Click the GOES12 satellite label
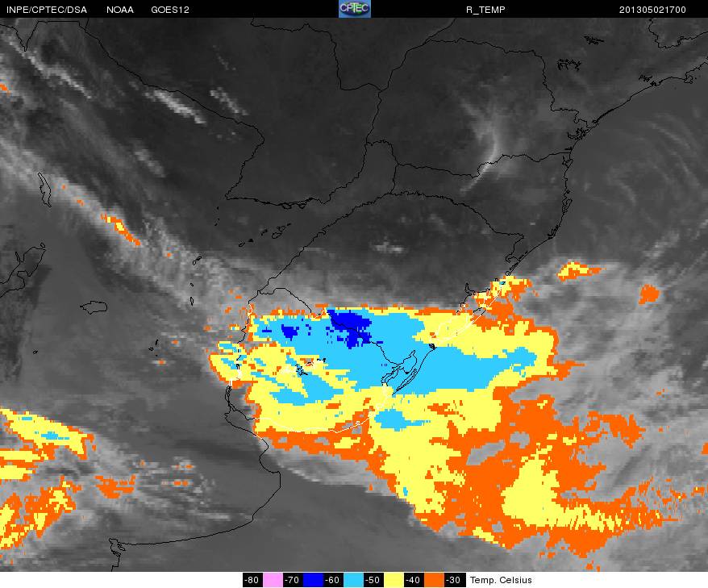 [x=170, y=10]
